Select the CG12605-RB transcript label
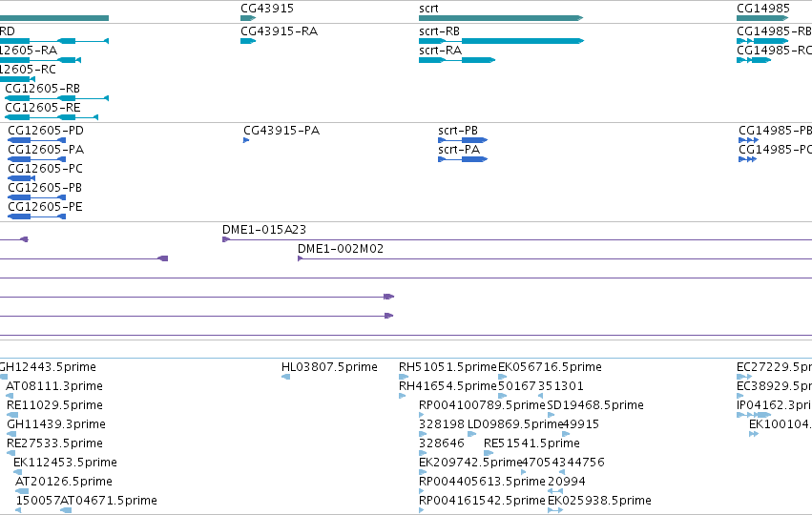The width and height of the screenshot is (812, 515). (x=43, y=89)
